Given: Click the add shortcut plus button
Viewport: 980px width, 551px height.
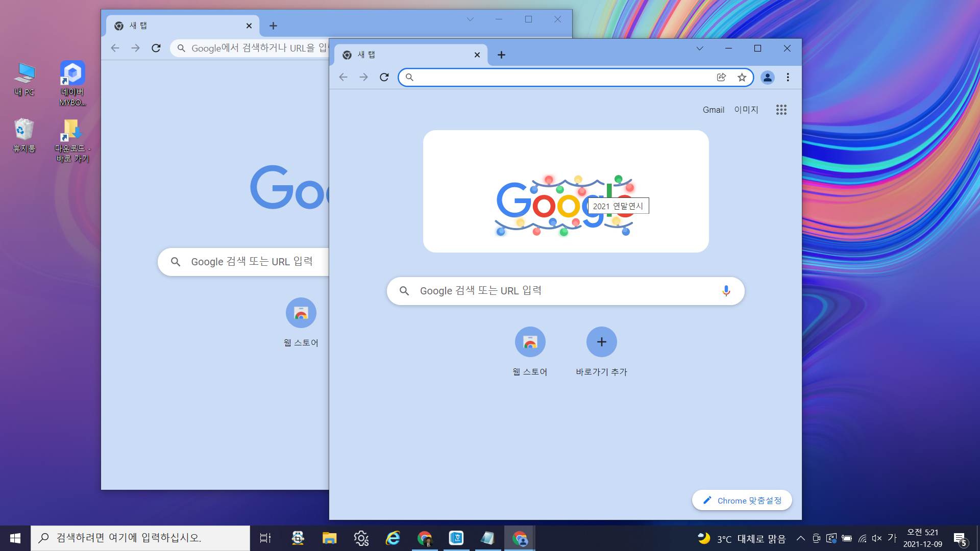Looking at the screenshot, I should (x=601, y=342).
